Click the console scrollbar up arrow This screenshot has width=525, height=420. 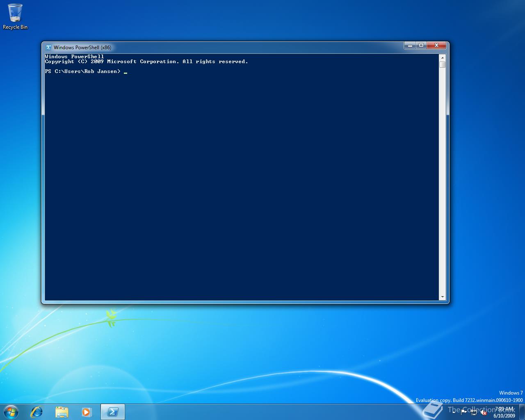point(442,57)
